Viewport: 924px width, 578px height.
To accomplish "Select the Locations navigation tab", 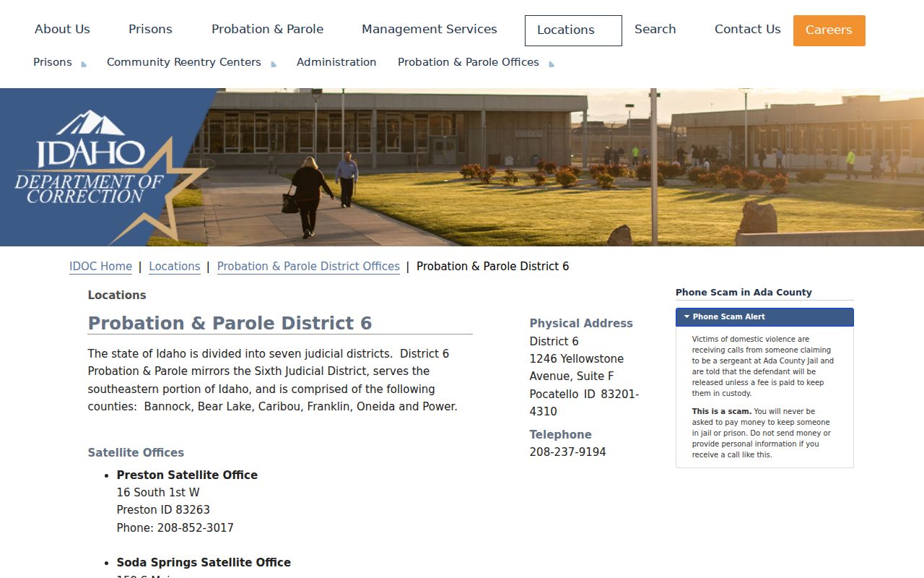I will point(573,30).
